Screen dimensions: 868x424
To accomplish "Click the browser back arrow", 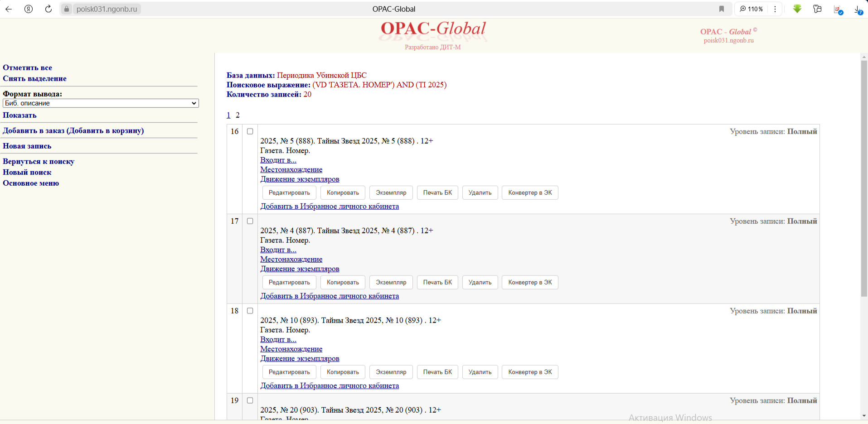I will coord(9,9).
